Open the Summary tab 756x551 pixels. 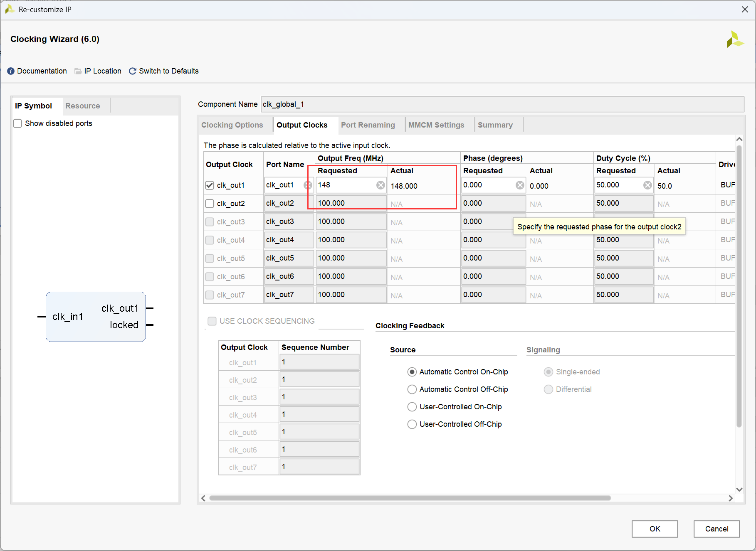495,125
